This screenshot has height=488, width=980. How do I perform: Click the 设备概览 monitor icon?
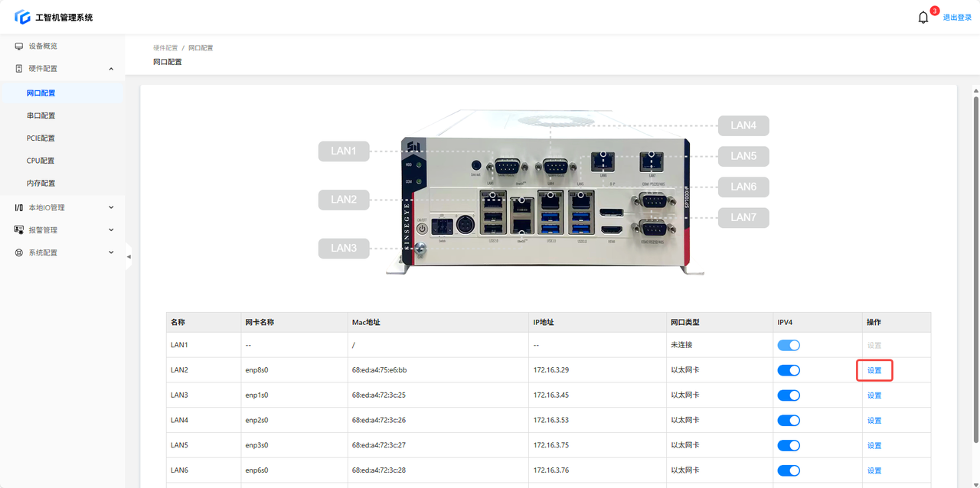coord(19,47)
